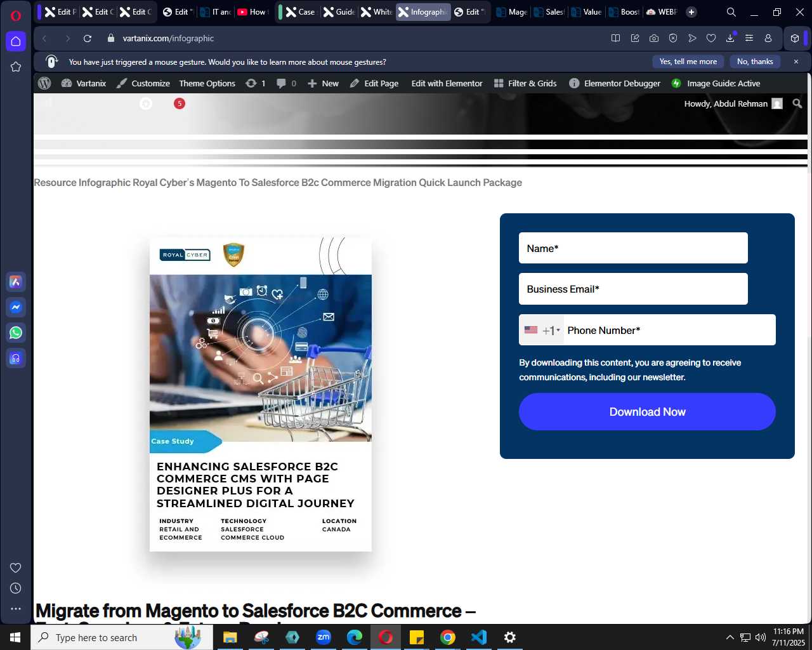This screenshot has width=812, height=650.
Task: Open Customize in admin bar
Action: [x=143, y=83]
